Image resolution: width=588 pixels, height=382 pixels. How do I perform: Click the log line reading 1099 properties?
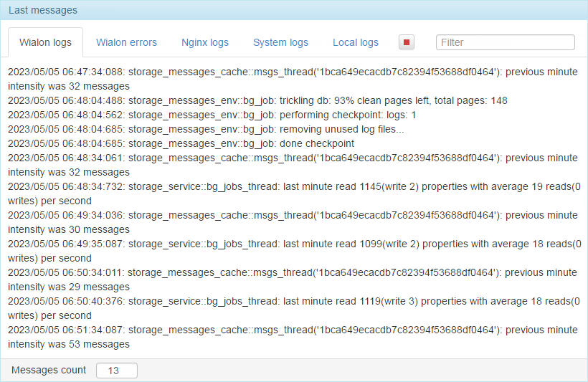[295, 251]
